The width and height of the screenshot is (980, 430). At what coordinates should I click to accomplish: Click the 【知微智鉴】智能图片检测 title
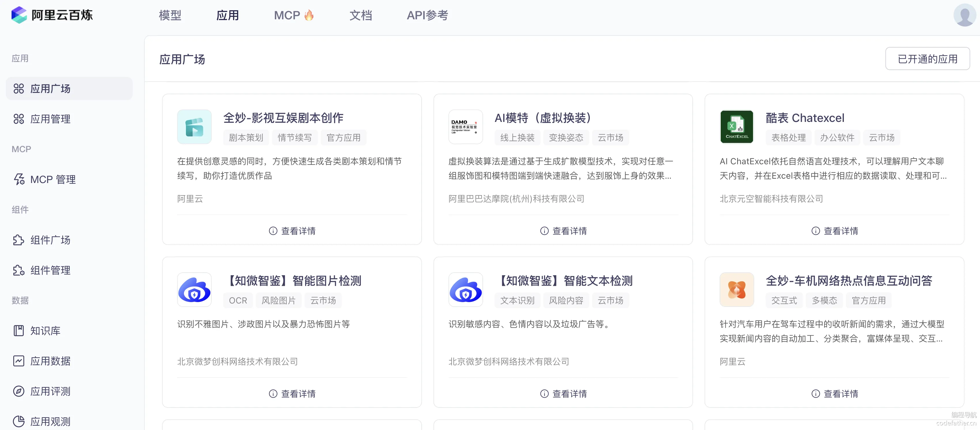tap(292, 281)
